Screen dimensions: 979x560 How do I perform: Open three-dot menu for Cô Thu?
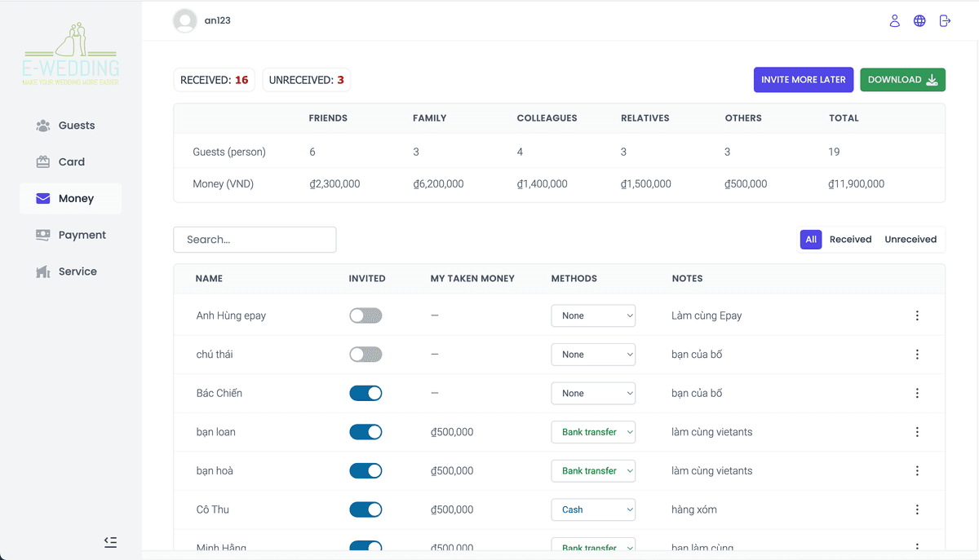coord(917,509)
